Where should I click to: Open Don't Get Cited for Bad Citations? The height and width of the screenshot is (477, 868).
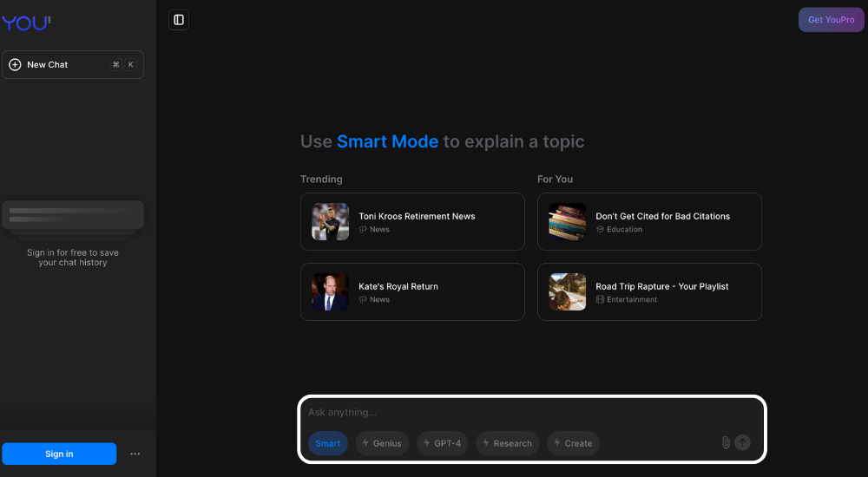[x=649, y=221]
